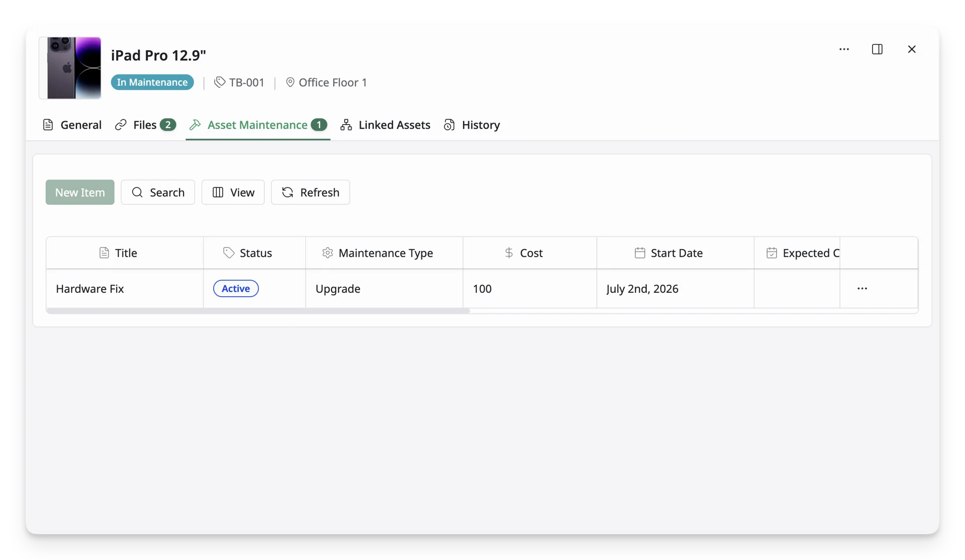Click the TB-001 asset tag icon
Image resolution: width=965 pixels, height=560 pixels.
220,82
